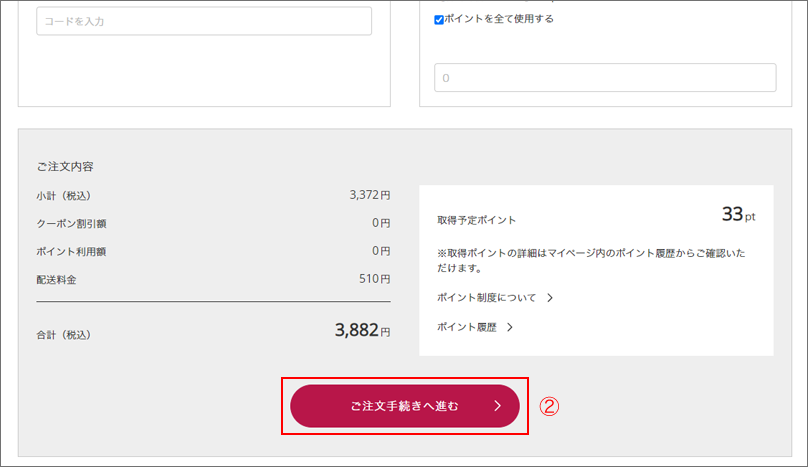Click the クーポン割引額 label
This screenshot has width=808, height=467.
coord(73,223)
